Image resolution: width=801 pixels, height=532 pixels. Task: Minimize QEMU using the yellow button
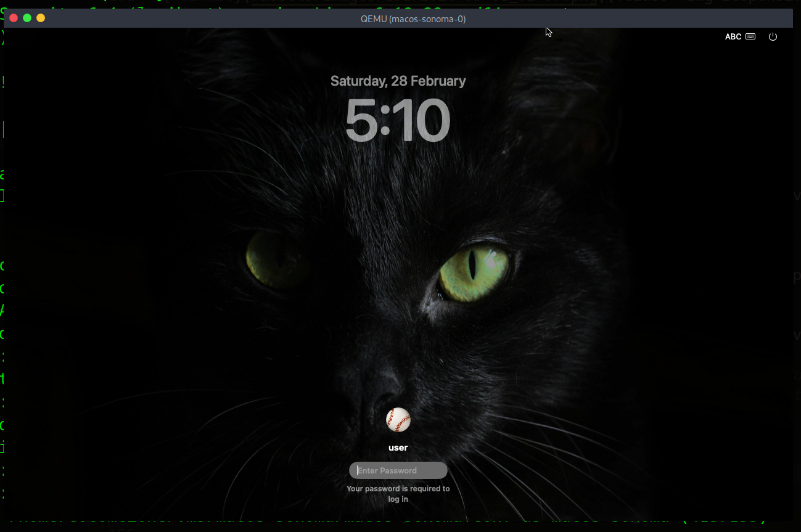pyautogui.click(x=40, y=18)
